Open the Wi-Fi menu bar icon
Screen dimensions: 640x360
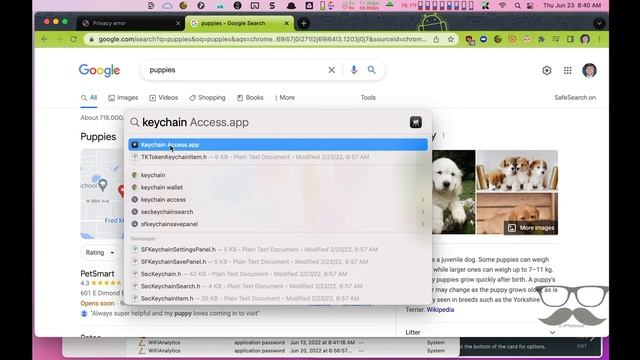pos(502,5)
